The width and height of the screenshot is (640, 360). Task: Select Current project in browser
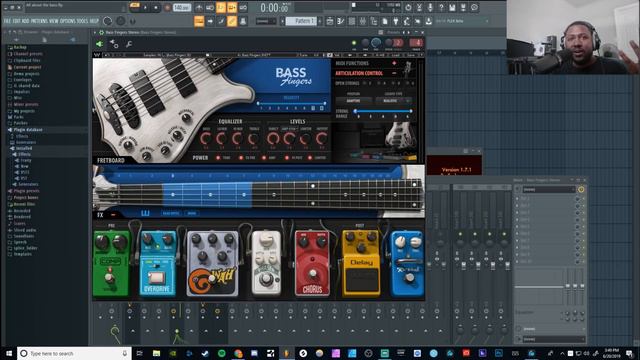tap(27, 67)
